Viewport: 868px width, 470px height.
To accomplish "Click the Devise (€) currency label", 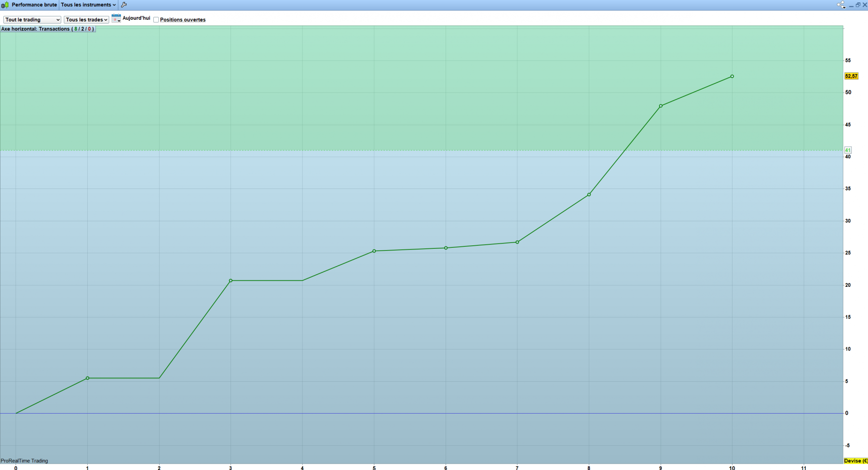I will tap(855, 461).
